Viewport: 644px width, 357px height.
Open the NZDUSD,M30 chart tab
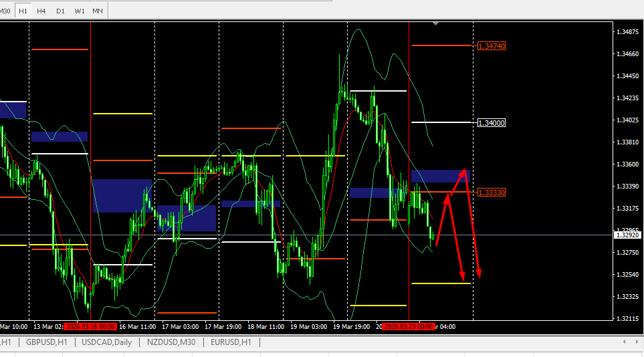(x=171, y=342)
